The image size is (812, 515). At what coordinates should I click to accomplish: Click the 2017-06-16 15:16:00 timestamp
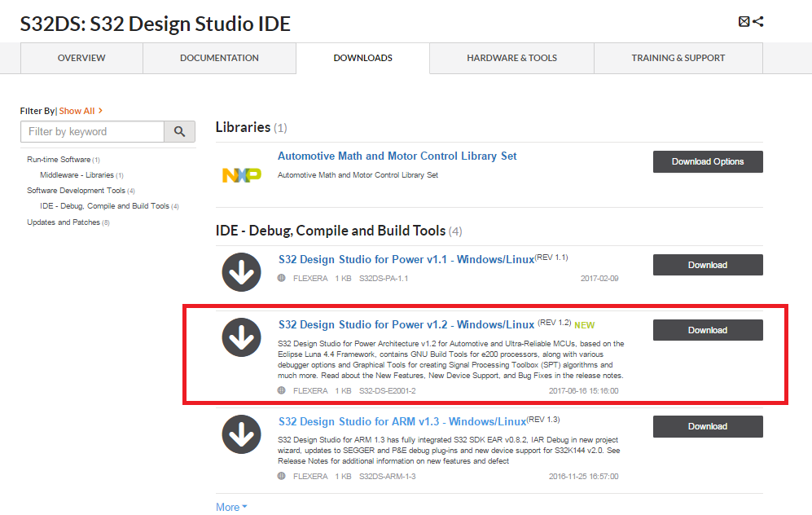pos(584,390)
